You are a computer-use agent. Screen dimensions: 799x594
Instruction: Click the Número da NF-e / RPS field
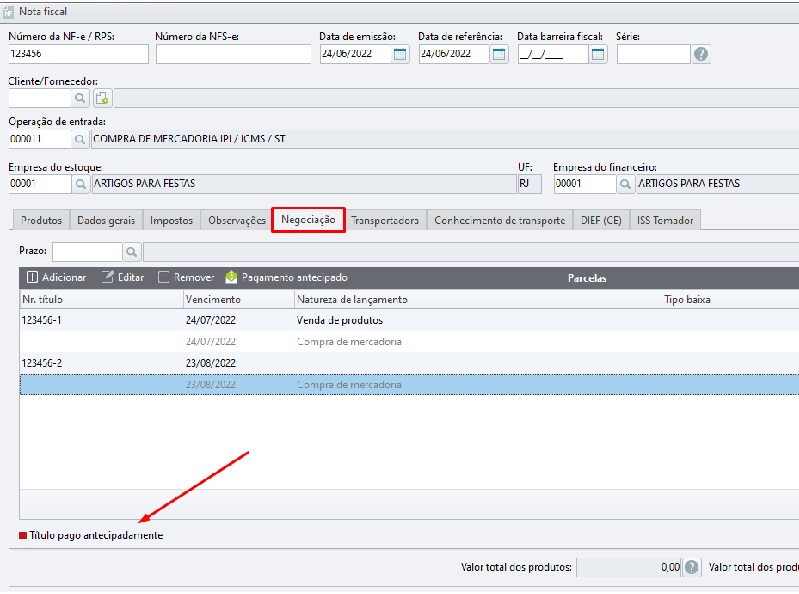[78, 54]
